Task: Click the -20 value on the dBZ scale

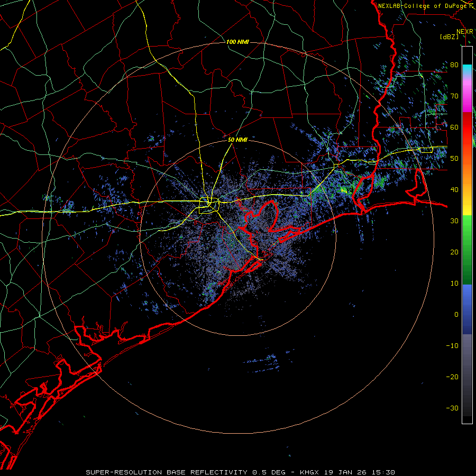Action: pos(452,377)
